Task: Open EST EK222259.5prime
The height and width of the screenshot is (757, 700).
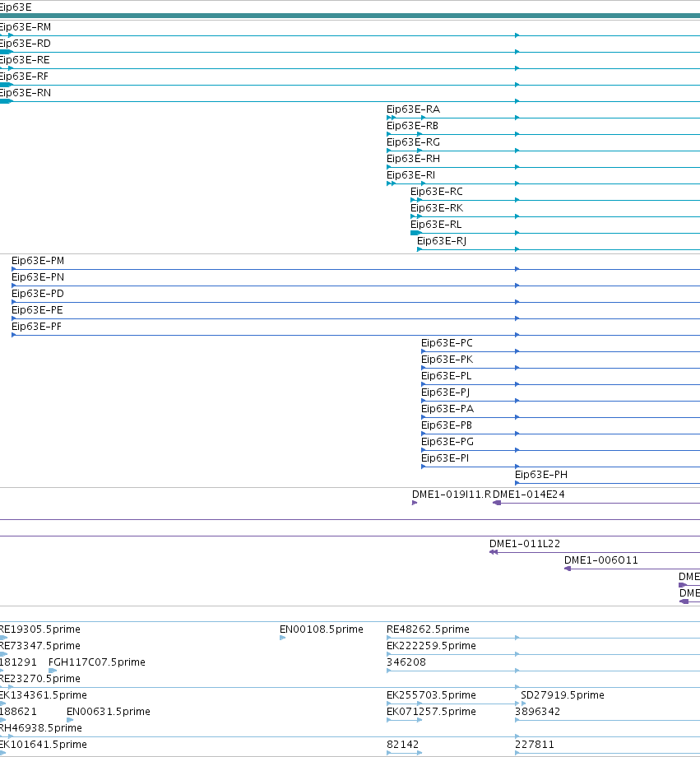Action: (x=431, y=645)
